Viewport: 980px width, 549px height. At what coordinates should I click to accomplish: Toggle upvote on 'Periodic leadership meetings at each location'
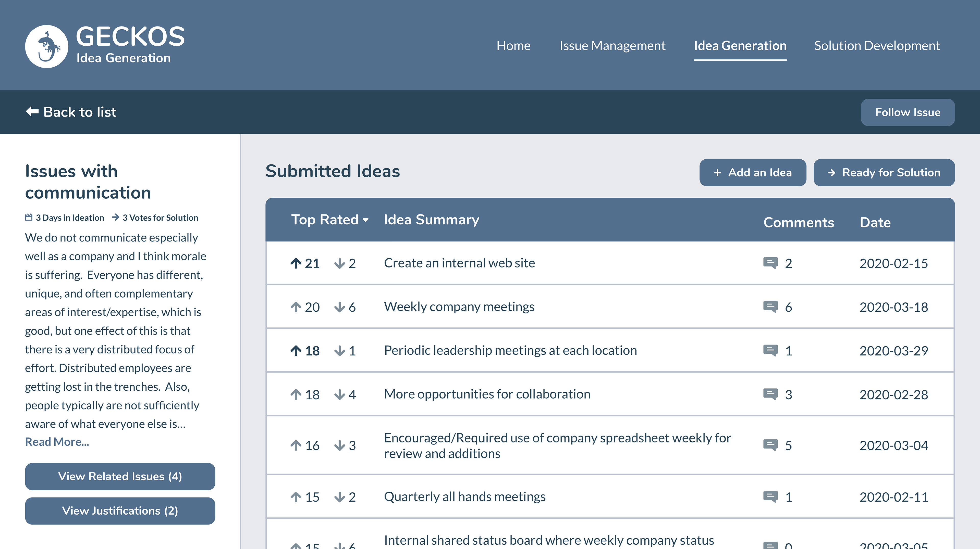click(296, 351)
